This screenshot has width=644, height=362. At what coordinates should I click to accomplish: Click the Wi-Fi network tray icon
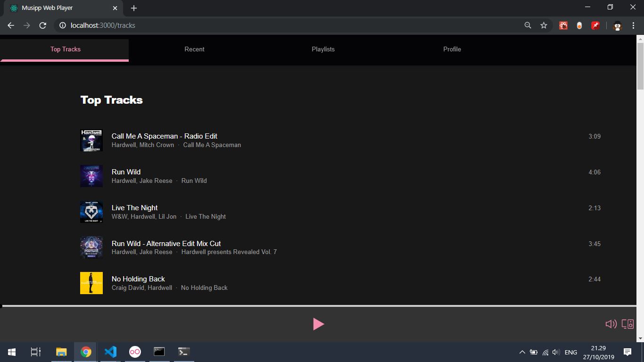click(x=545, y=352)
